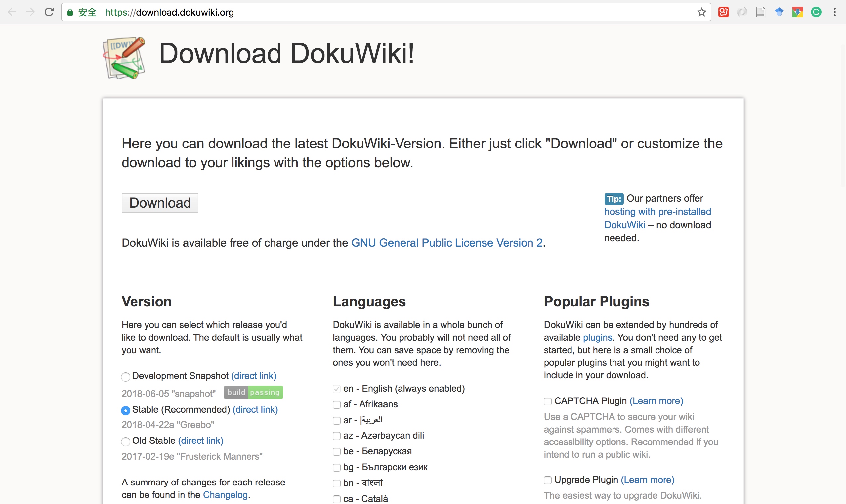Image resolution: width=846 pixels, height=504 pixels.
Task: Click the green Grammarly extension icon
Action: 816,12
